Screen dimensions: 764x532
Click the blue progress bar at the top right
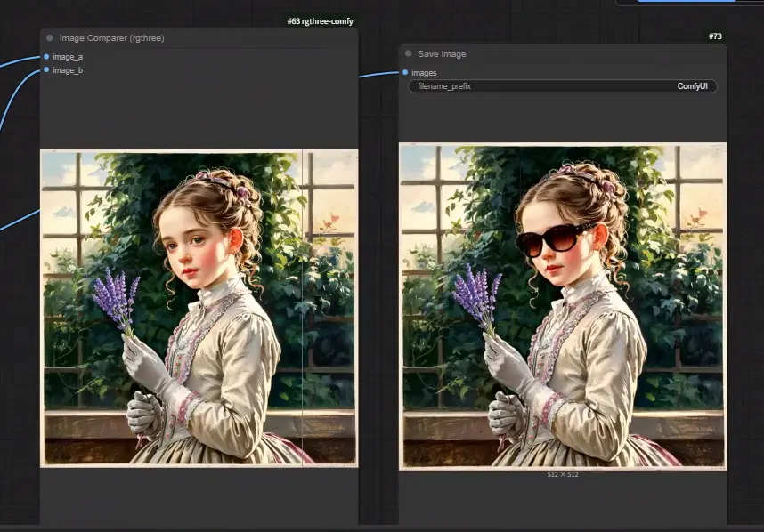[686, 1]
